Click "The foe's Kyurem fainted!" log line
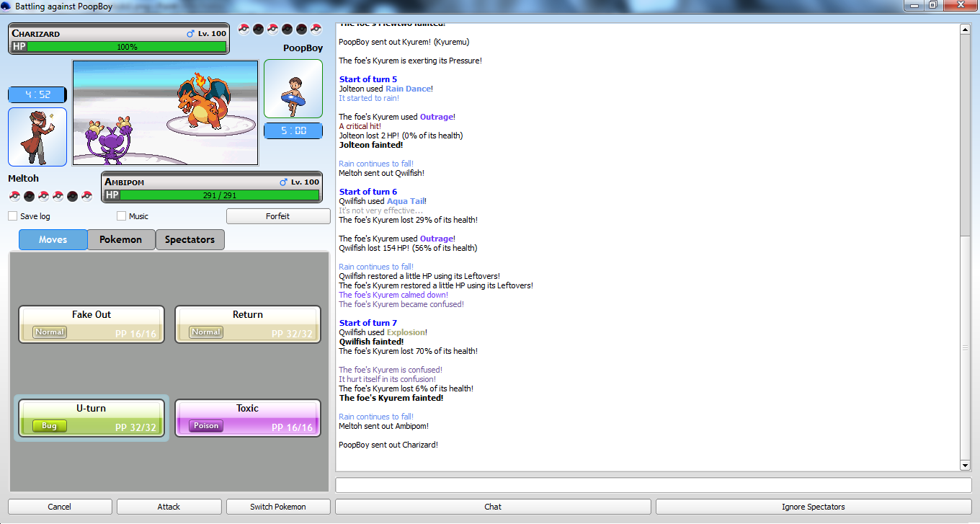The image size is (980, 524). pos(391,398)
